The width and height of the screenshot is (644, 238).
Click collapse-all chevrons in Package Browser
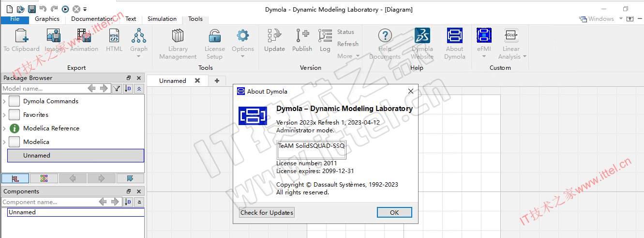139,88
